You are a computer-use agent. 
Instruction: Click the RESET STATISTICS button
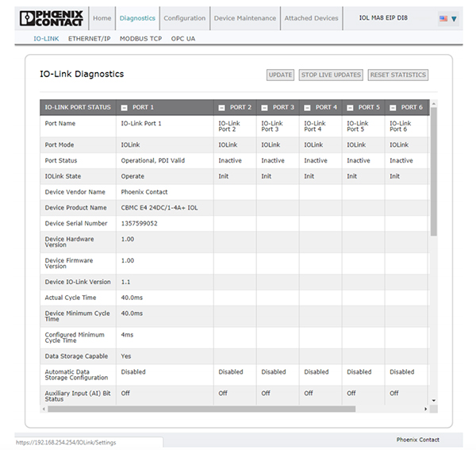(398, 75)
